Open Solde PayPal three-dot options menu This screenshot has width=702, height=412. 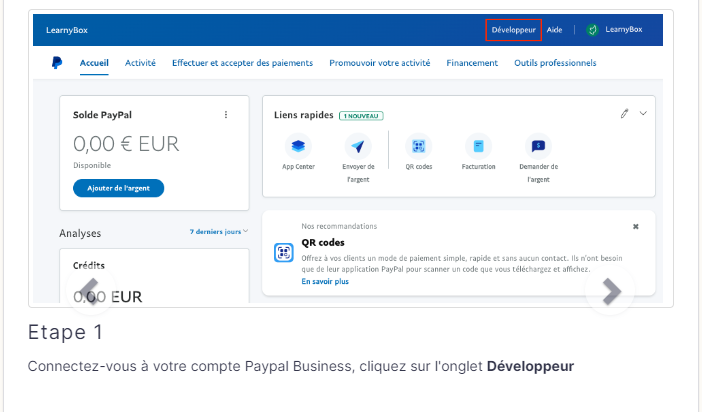(x=226, y=115)
